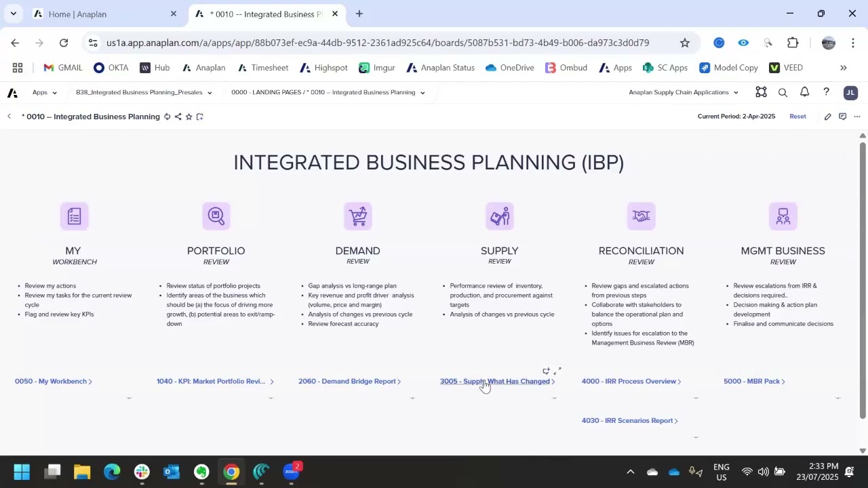Open the comments panel icon
868x488 pixels.
[842, 117]
